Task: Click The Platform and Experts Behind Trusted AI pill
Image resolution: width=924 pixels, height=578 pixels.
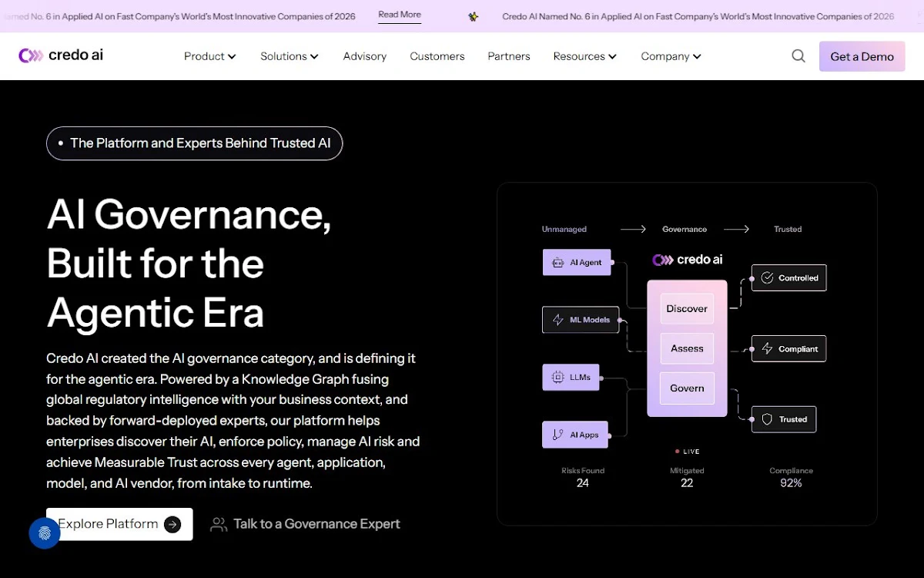Action: click(194, 143)
